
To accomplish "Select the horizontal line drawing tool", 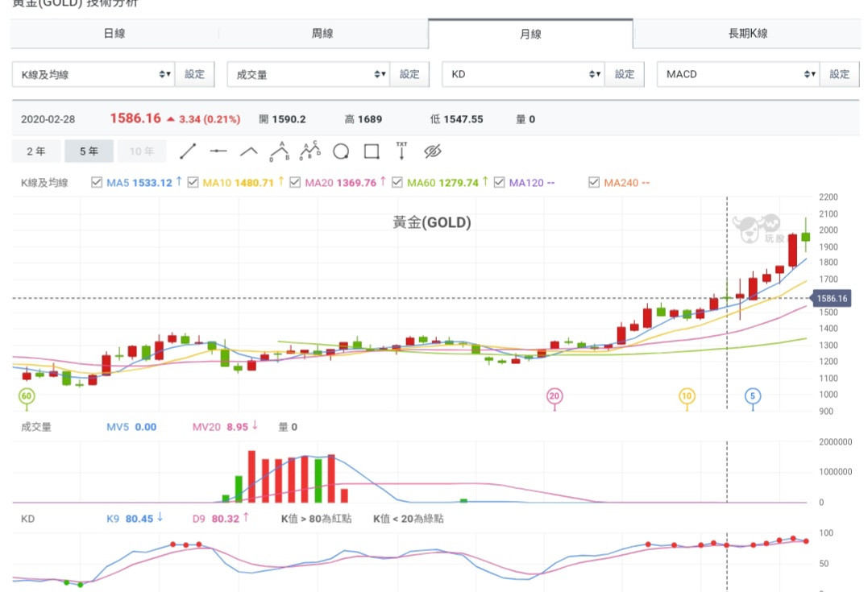I will 218,151.
